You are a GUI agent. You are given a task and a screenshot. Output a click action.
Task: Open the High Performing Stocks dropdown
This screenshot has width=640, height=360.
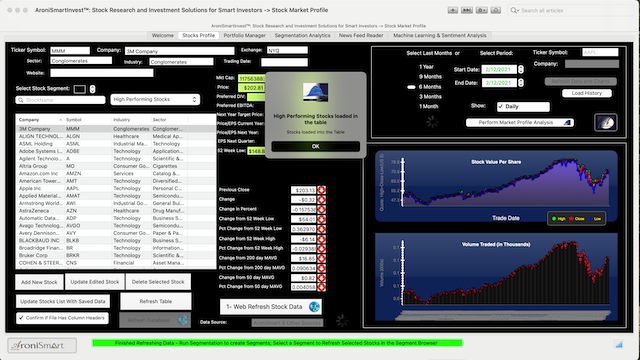point(155,99)
